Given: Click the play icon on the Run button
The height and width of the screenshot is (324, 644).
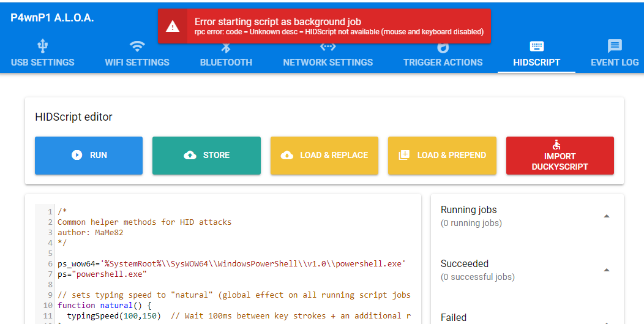Looking at the screenshot, I should (x=77, y=155).
